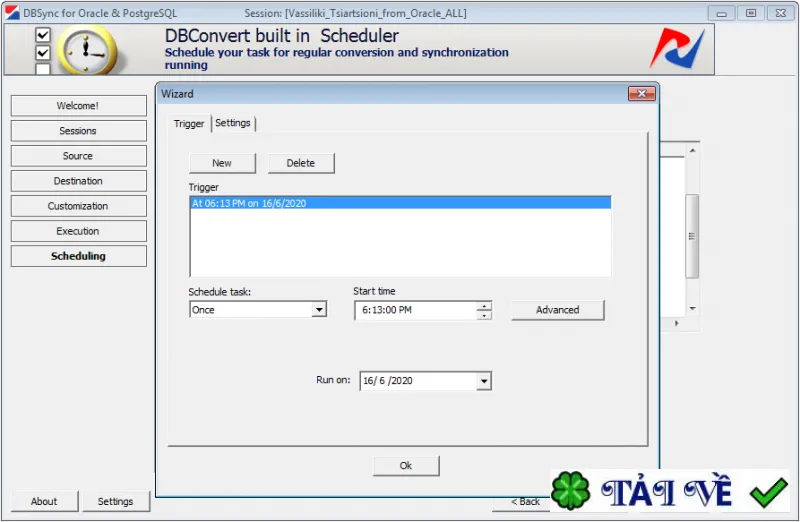Image resolution: width=800 pixels, height=522 pixels.
Task: Open the Welcome! step
Action: [79, 106]
